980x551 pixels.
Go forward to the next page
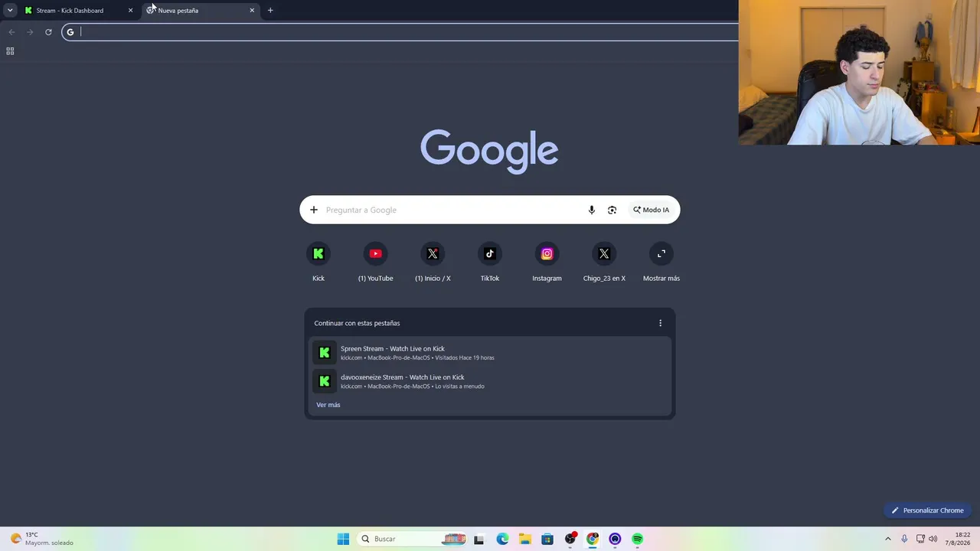click(x=30, y=32)
